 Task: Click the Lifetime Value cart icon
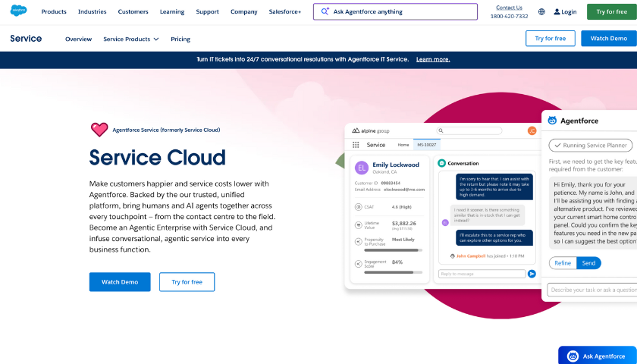(x=358, y=225)
